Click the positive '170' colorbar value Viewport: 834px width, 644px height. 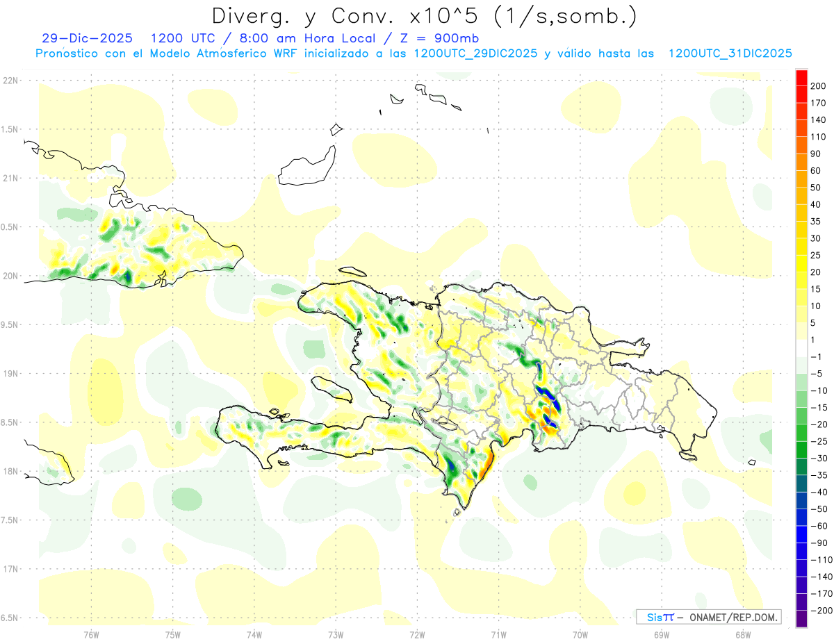click(818, 103)
